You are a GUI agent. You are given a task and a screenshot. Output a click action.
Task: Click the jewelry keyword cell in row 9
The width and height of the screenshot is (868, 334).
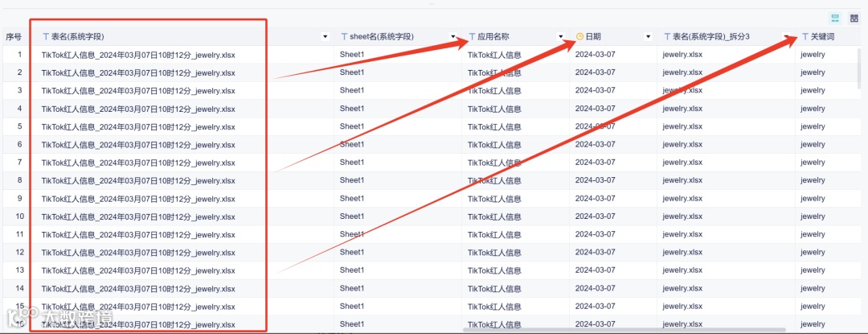813,199
